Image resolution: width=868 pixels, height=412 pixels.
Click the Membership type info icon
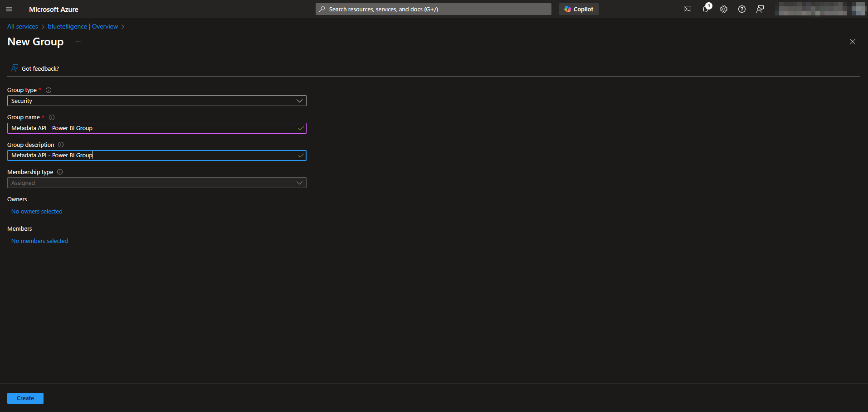click(x=60, y=172)
